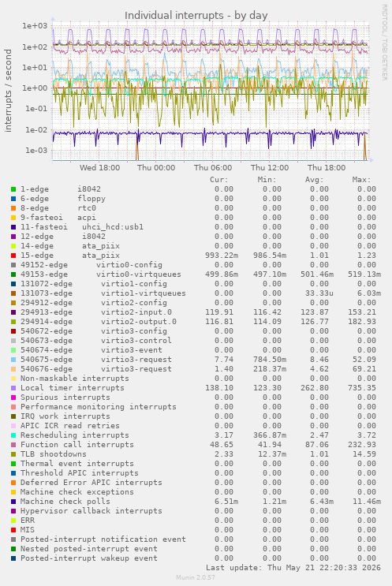Click the graph title Individual interrupts - by day

[x=196, y=15]
